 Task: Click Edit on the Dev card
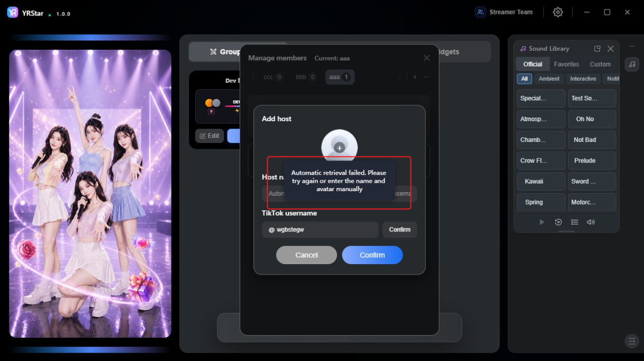[210, 136]
